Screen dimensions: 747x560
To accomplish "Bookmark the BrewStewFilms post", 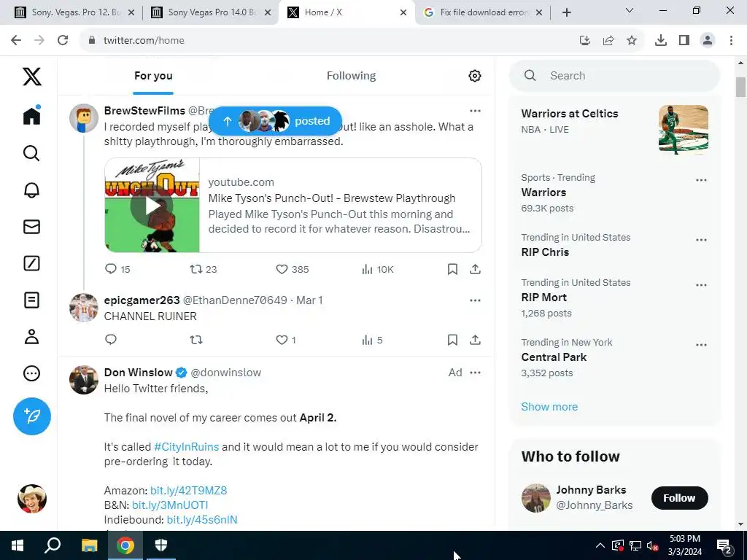I will 452,269.
